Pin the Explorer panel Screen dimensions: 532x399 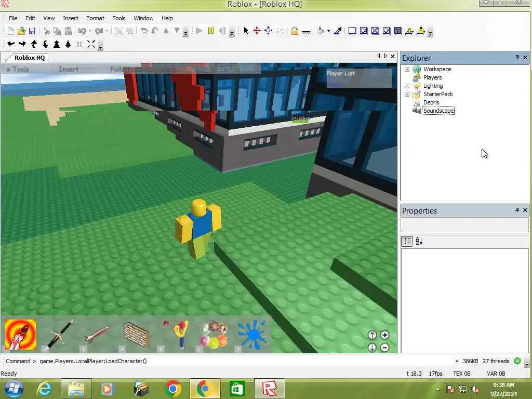coord(517,58)
